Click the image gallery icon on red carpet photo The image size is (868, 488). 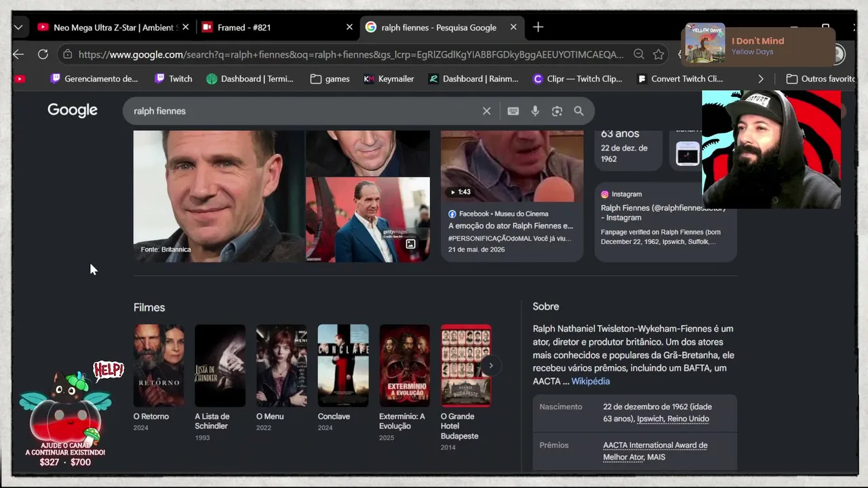coord(410,244)
